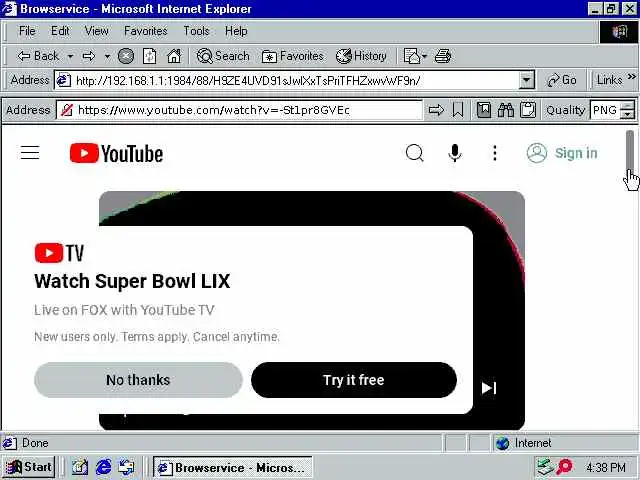Expand the Links toolbar chevron

pos(632,77)
